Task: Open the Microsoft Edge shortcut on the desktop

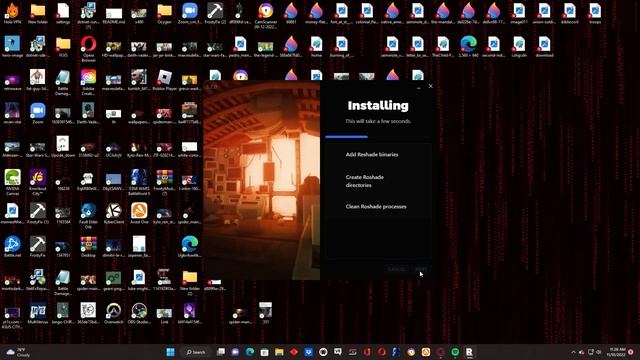Action: point(190,247)
